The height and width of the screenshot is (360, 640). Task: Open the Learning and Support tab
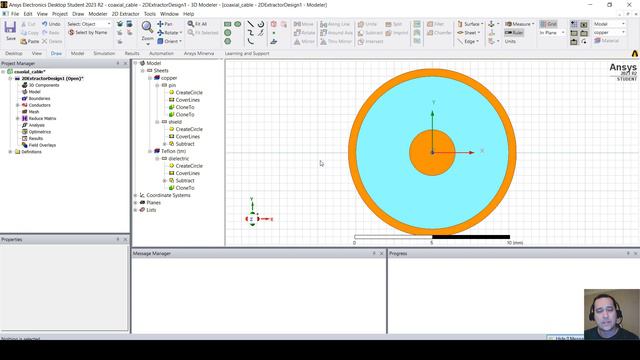(x=247, y=53)
